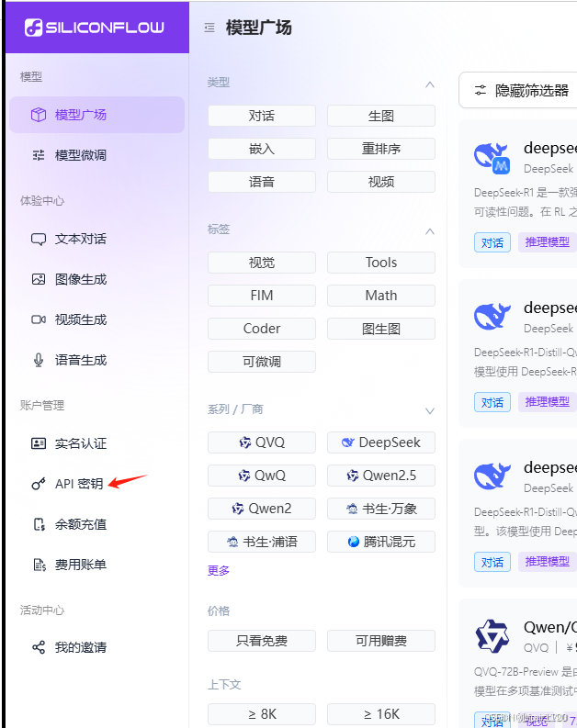Collapse the sidebar menu icon
This screenshot has width=577, height=728.
pyautogui.click(x=209, y=28)
